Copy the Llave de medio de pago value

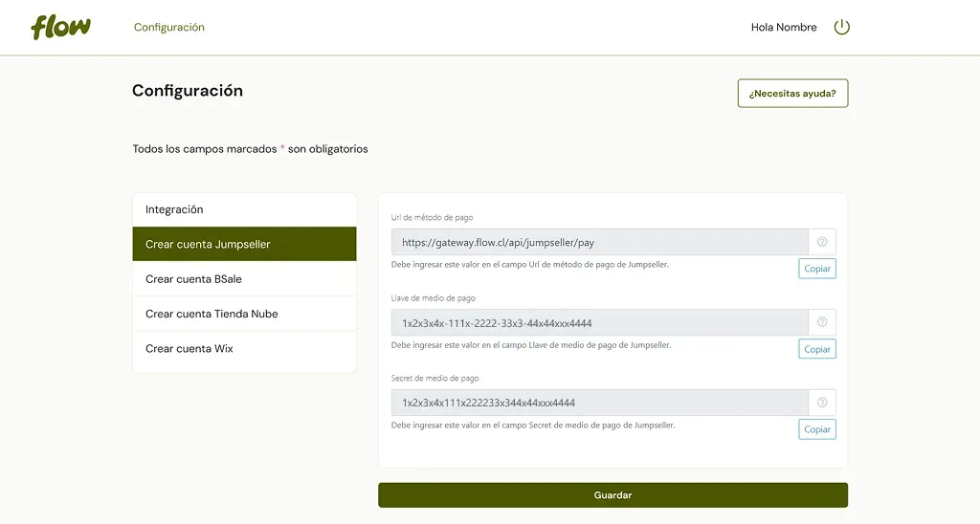coord(817,349)
